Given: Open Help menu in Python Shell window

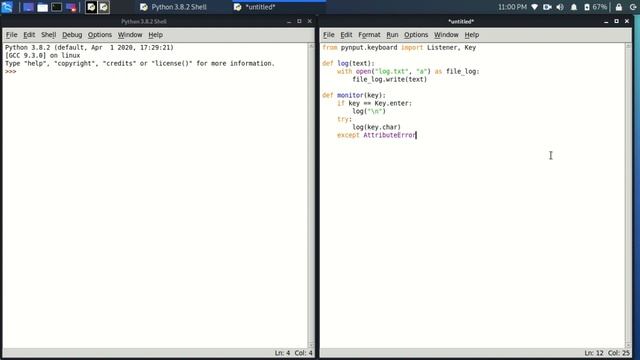Looking at the screenshot, I should click(x=155, y=35).
